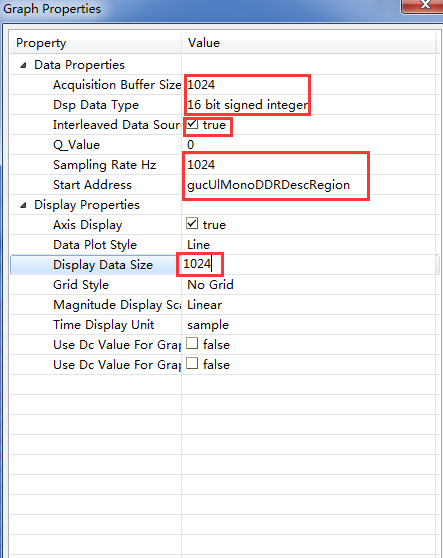Select the Sampling Rate Hz property label
The height and width of the screenshot is (558, 443).
[105, 165]
